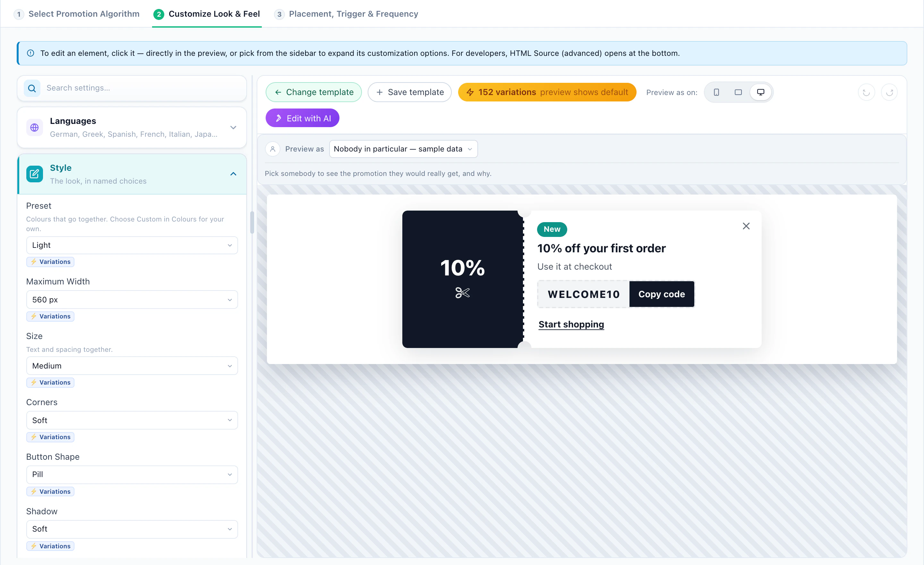The image size is (924, 565).
Task: Click the Languages globe icon
Action: click(35, 127)
